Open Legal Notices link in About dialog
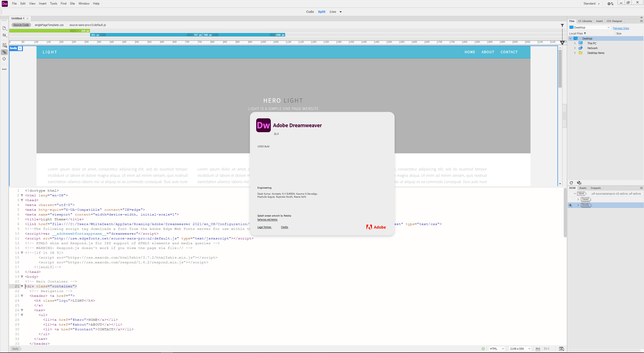644x353 pixels. pyautogui.click(x=264, y=227)
